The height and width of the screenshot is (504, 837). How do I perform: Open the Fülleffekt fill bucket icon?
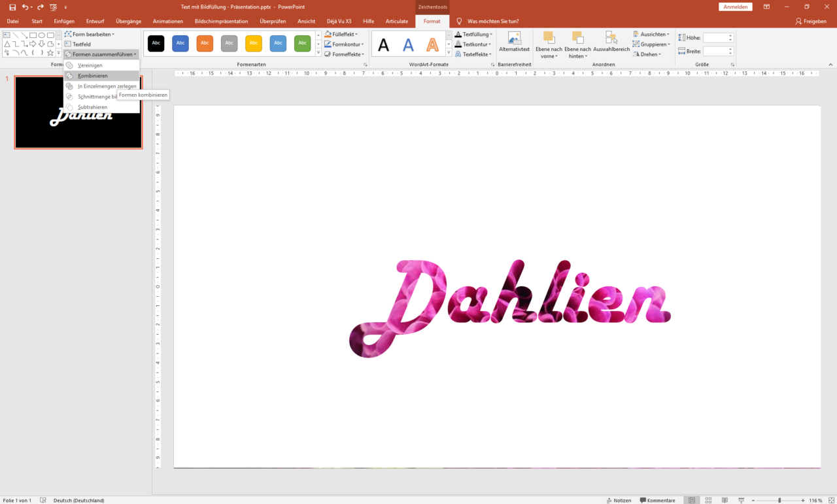(327, 34)
